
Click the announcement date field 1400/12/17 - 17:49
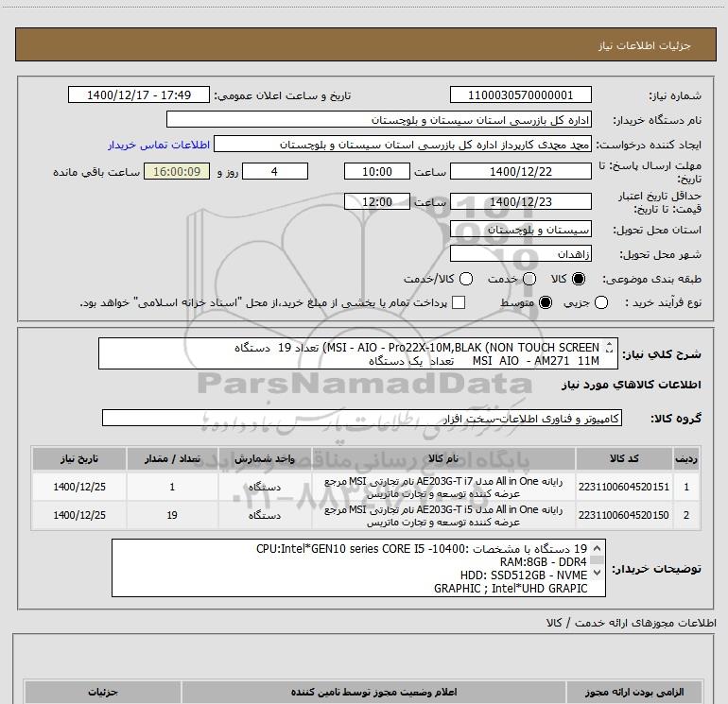[139, 94]
